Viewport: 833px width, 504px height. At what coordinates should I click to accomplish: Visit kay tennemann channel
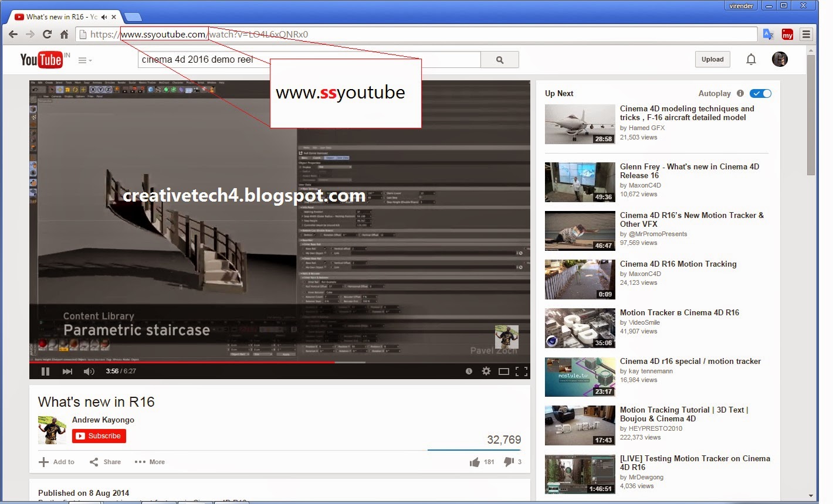[651, 371]
